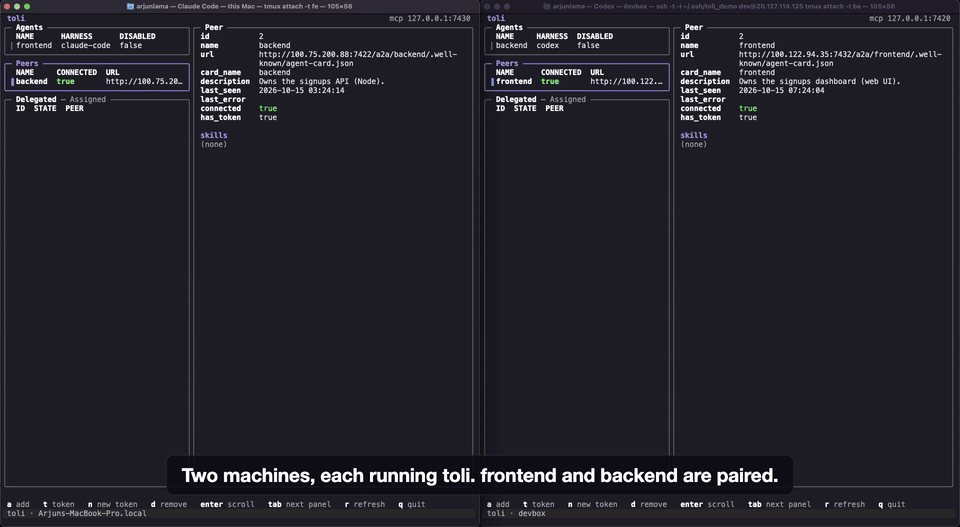Click the DISABLED 'false' value for the frontend agent

(x=131, y=45)
